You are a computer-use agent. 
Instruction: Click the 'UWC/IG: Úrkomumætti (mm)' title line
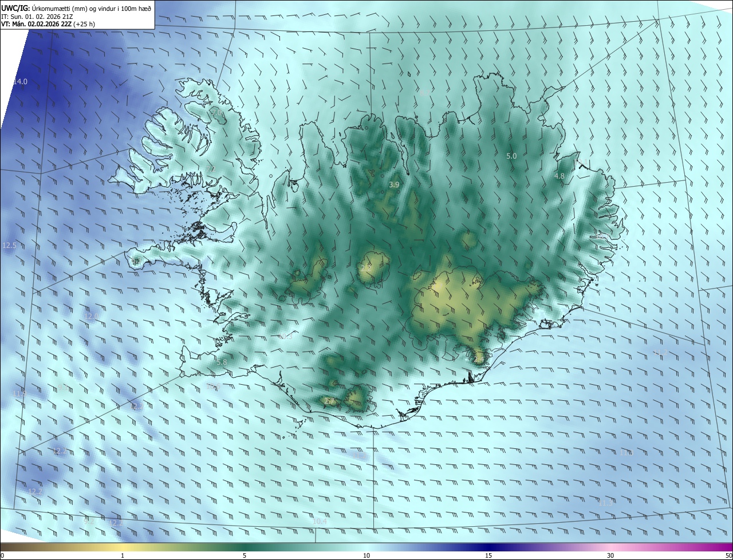[x=76, y=7]
